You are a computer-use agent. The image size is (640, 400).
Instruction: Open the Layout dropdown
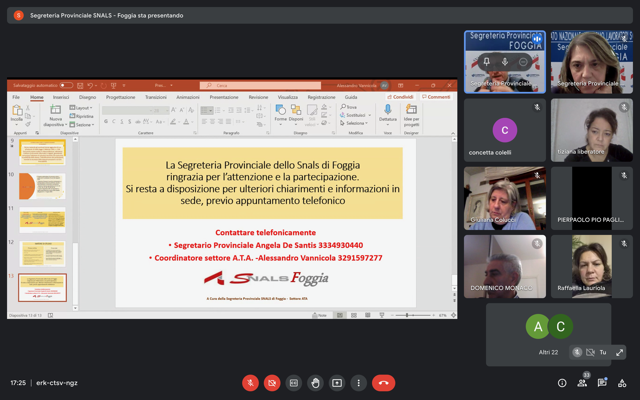(81, 108)
